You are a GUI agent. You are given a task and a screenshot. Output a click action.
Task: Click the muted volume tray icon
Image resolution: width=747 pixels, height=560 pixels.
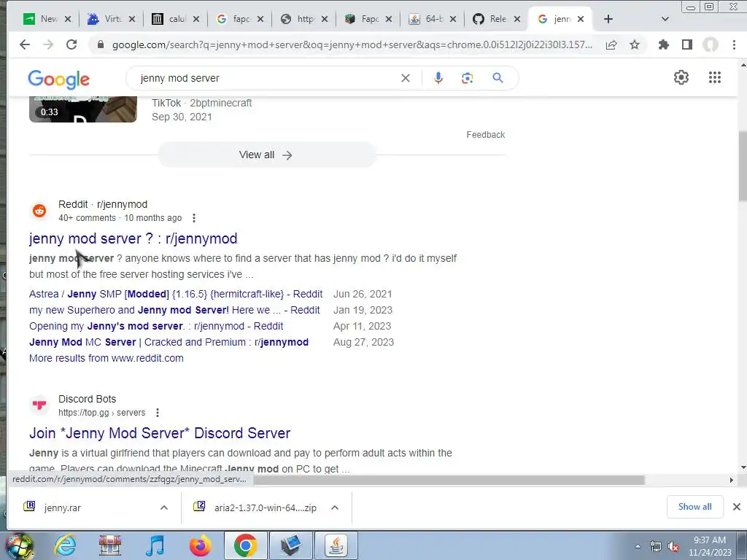[673, 546]
